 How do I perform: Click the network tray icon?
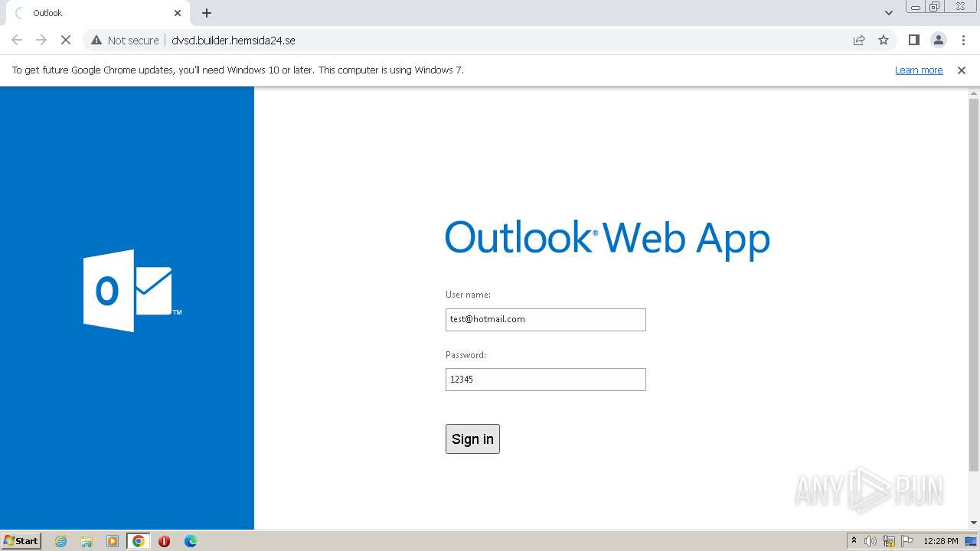pos(889,541)
